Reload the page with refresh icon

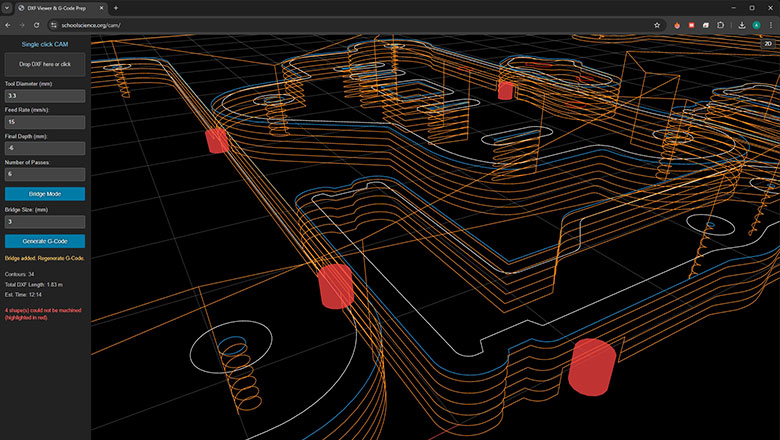39,25
